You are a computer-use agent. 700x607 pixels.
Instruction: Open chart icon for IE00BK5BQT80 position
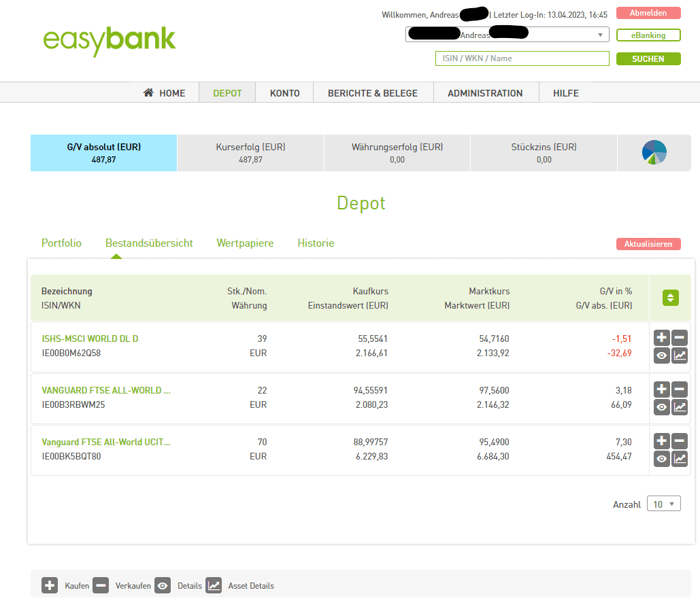[x=680, y=459]
